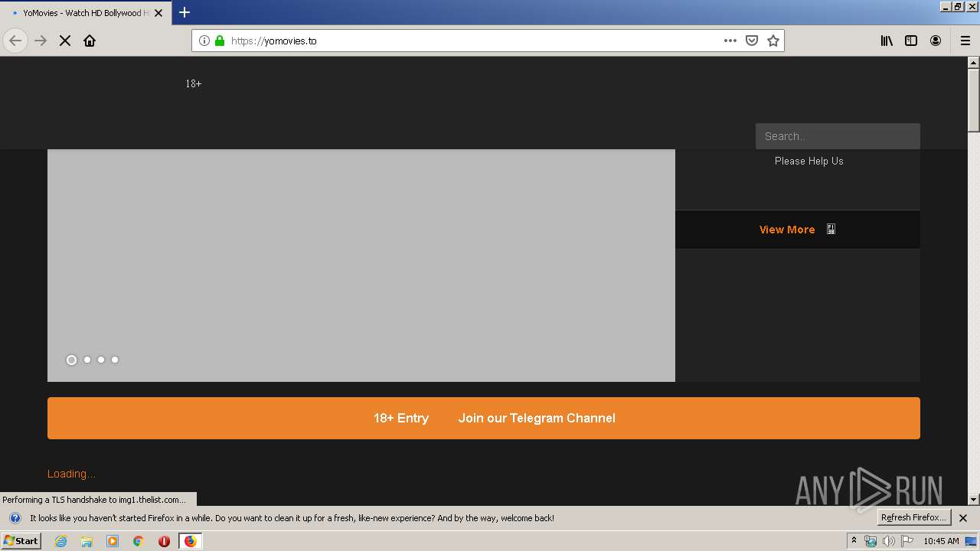Viewport: 980px width, 551px height.
Task: Dismiss the Firefox refresh notification bar
Action: click(963, 518)
